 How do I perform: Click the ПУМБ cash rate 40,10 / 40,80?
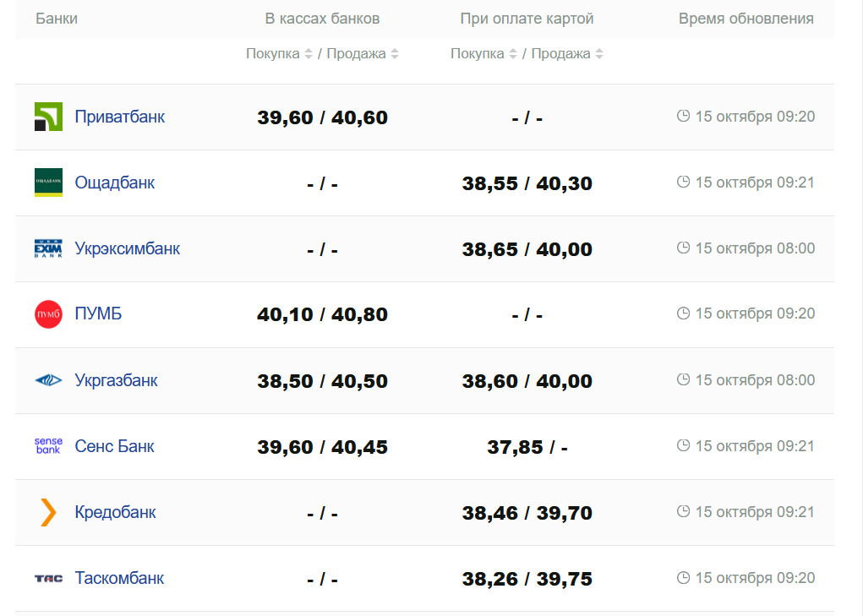[322, 315]
